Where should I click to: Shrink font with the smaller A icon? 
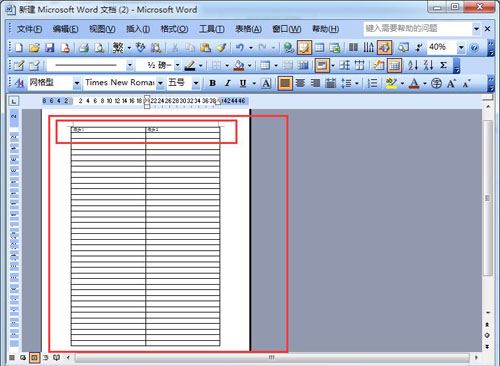[467, 83]
